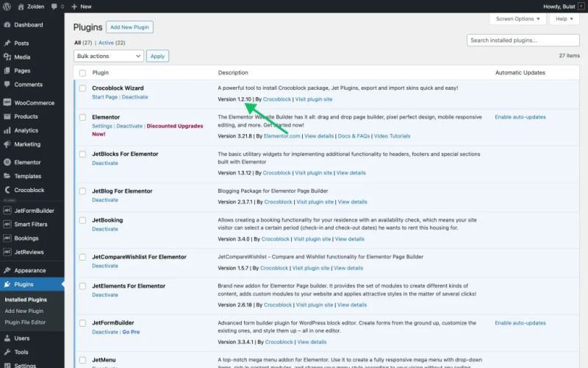Visit plugin site for JetBlog

coord(315,202)
